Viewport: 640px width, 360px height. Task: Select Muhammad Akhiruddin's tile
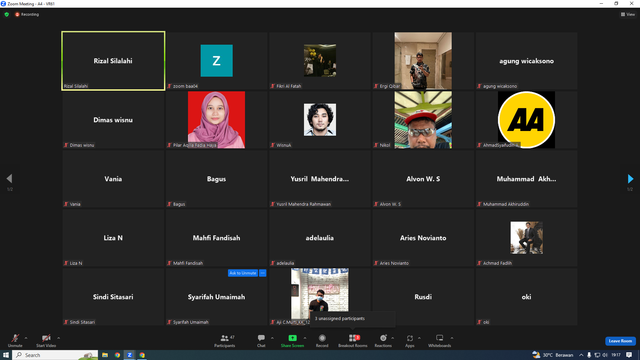tap(526, 179)
